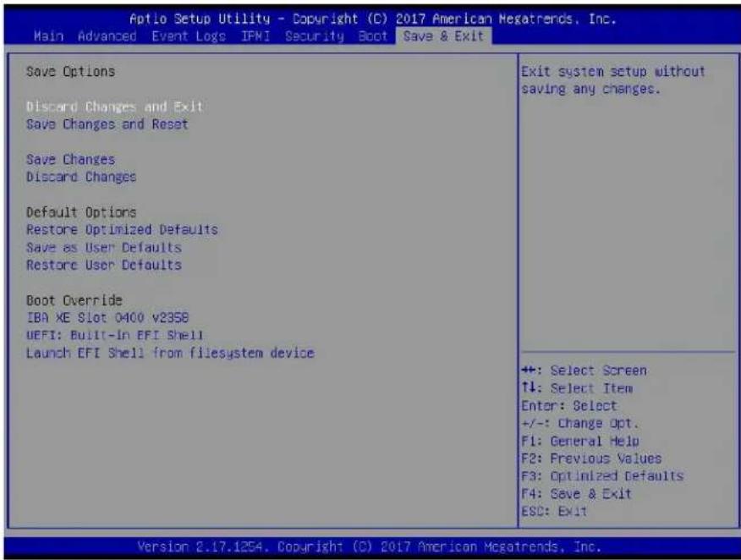Click the 'Exit system setup without' help text
Viewport: 741px width, 560px height.
613,72
